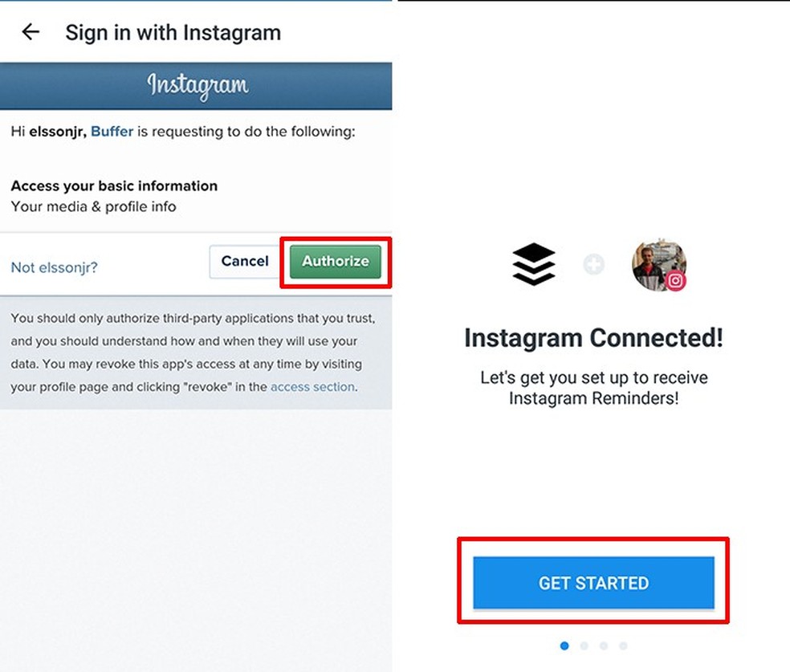Click the access section link
Screen dimensions: 790x672
(x=312, y=387)
